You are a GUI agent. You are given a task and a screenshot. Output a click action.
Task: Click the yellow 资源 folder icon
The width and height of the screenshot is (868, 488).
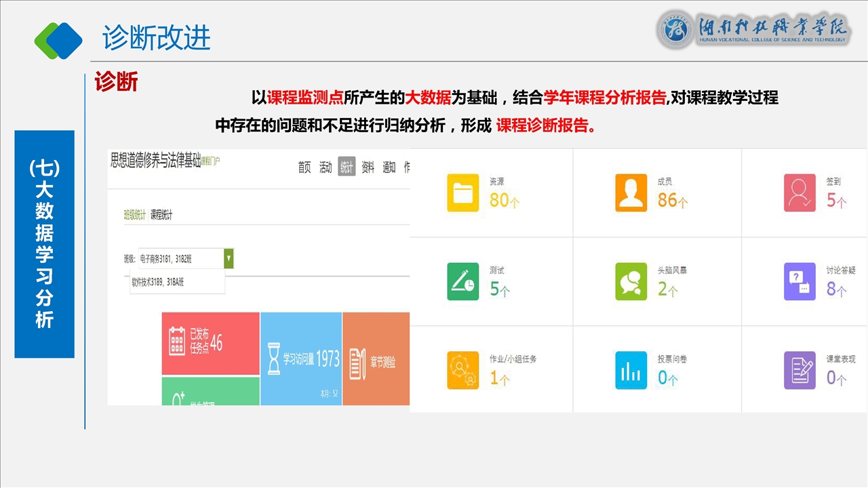[x=462, y=193]
